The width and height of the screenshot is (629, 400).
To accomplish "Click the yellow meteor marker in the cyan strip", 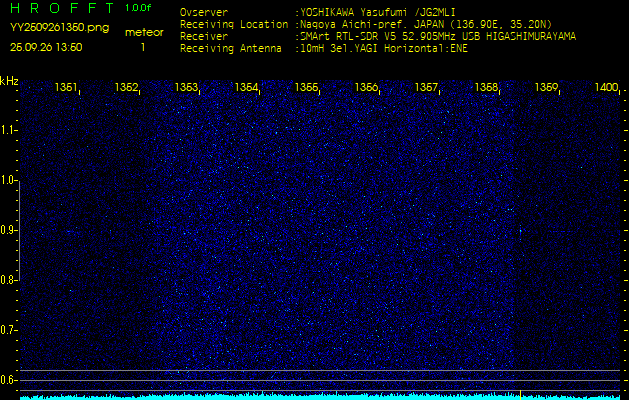I will point(520,395).
